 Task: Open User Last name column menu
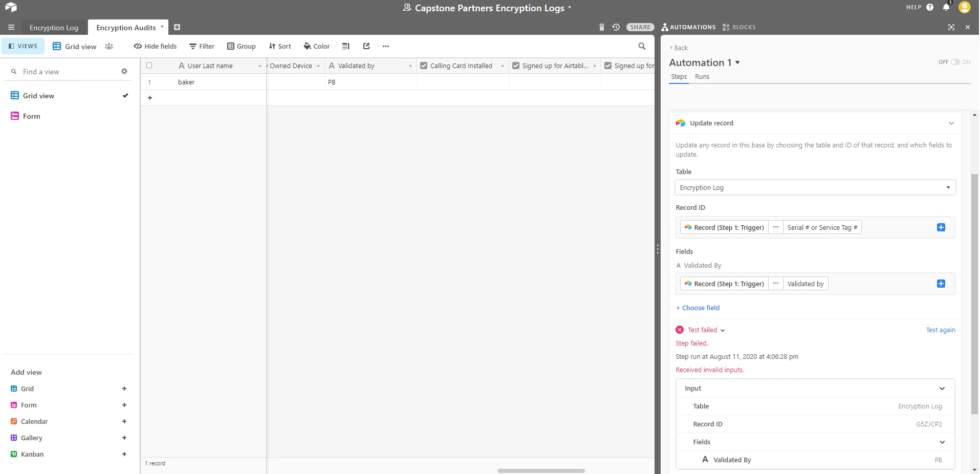pyautogui.click(x=260, y=66)
